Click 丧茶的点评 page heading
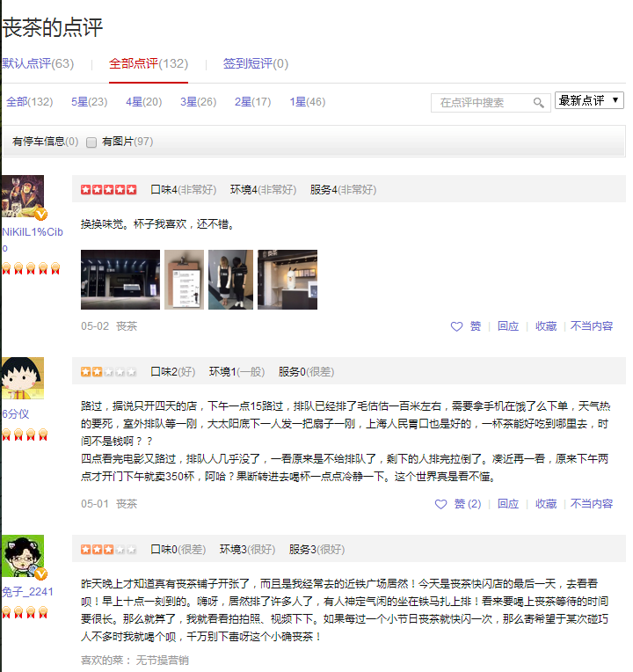The image size is (633, 672). coord(52,28)
